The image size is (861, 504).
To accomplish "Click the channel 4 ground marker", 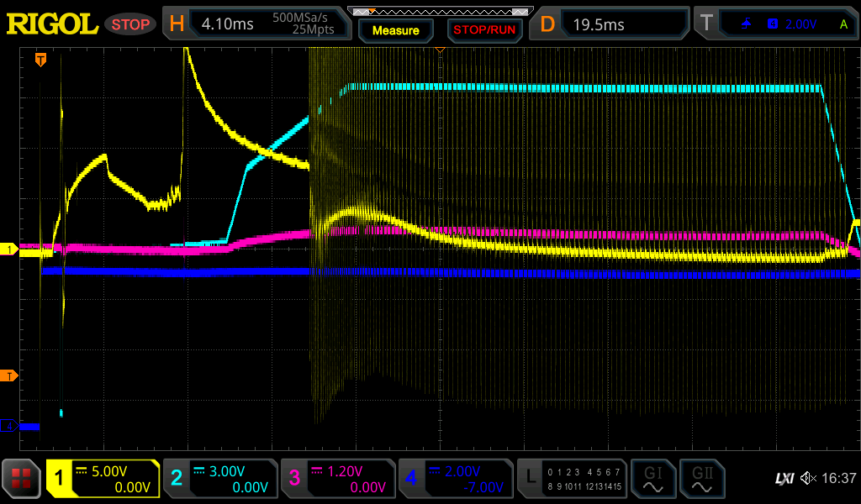I will click(9, 427).
